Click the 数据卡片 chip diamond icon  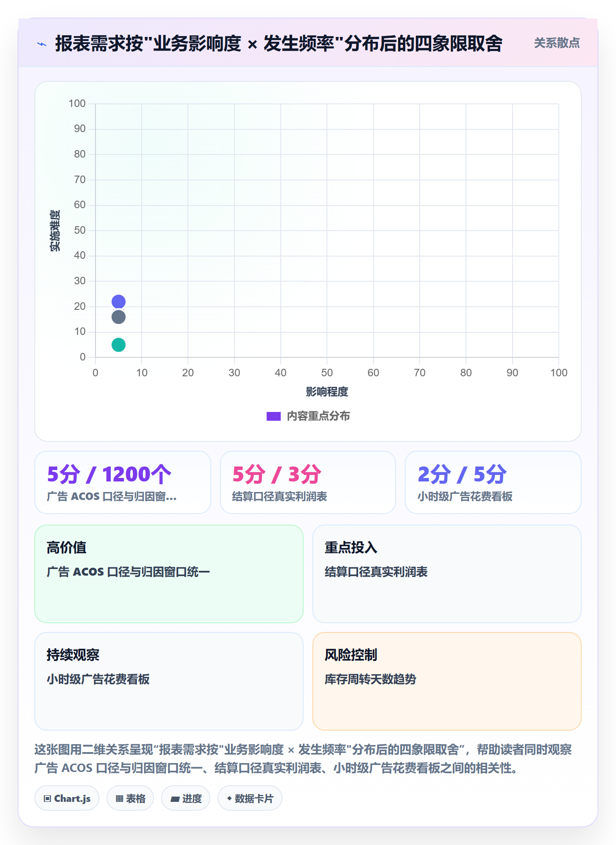click(x=229, y=798)
